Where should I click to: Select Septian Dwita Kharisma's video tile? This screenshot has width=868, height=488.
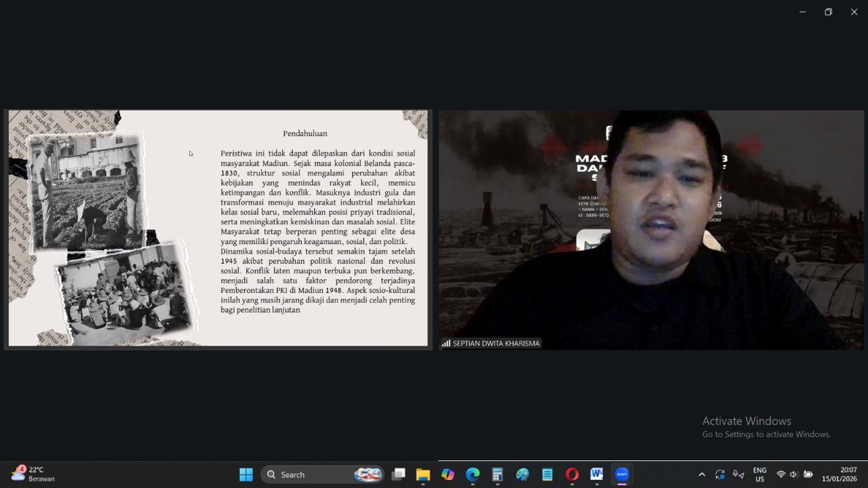[651, 228]
